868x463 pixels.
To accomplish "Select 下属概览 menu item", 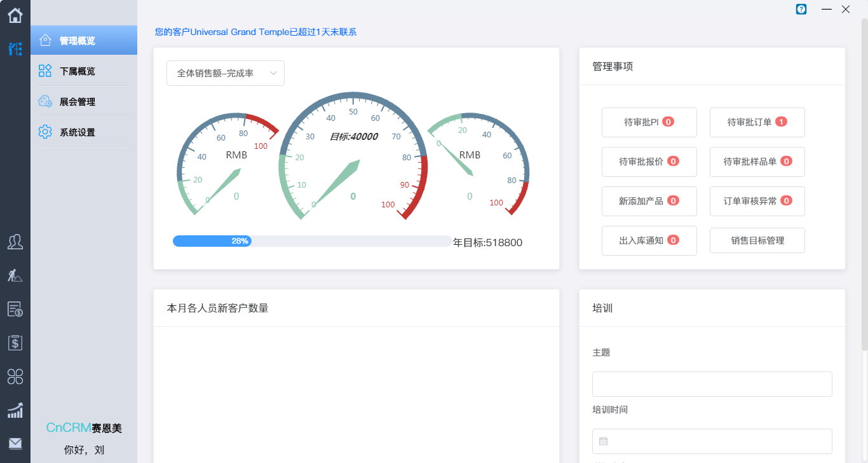I will (x=84, y=71).
